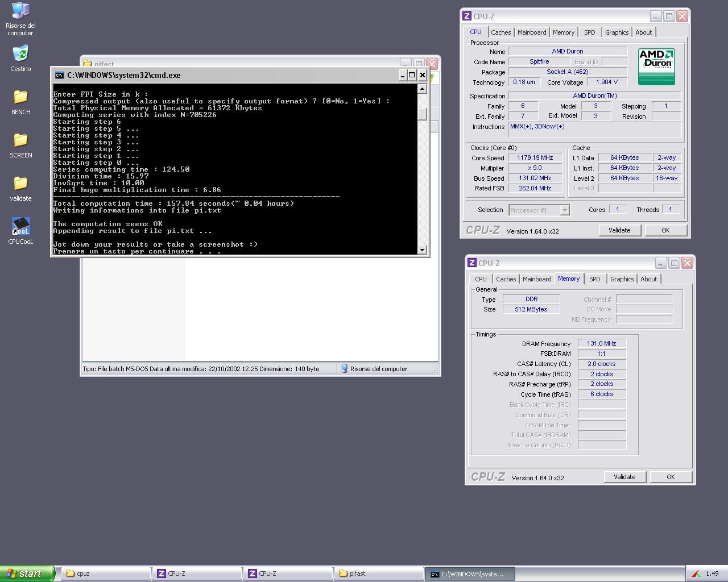
Task: Click the taskbar clock showing 1.49
Action: [712, 573]
